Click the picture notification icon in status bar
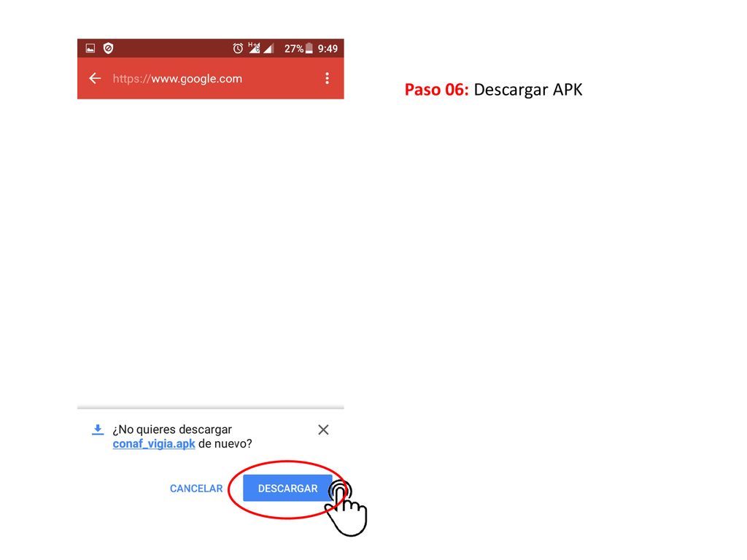The height and width of the screenshot is (560, 747). tap(90, 48)
